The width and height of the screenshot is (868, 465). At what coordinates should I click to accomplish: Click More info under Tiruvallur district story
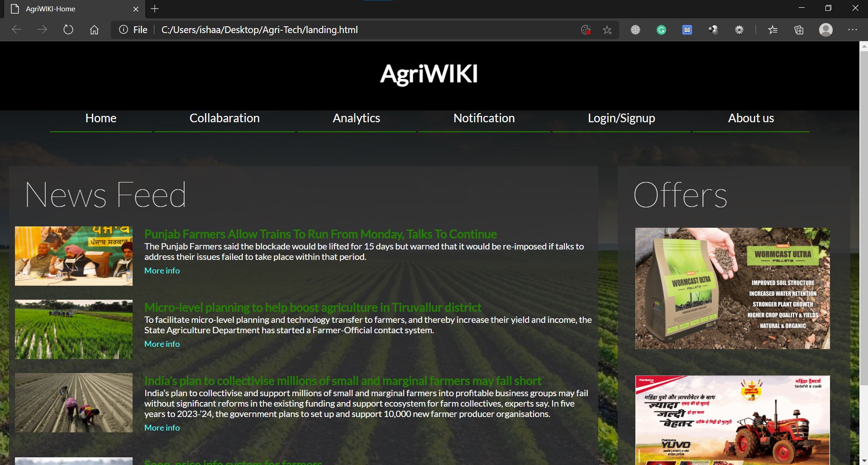click(162, 344)
